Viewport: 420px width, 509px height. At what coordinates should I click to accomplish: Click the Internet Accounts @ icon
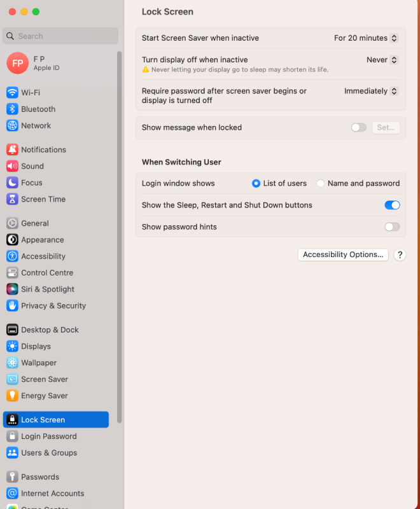click(12, 494)
